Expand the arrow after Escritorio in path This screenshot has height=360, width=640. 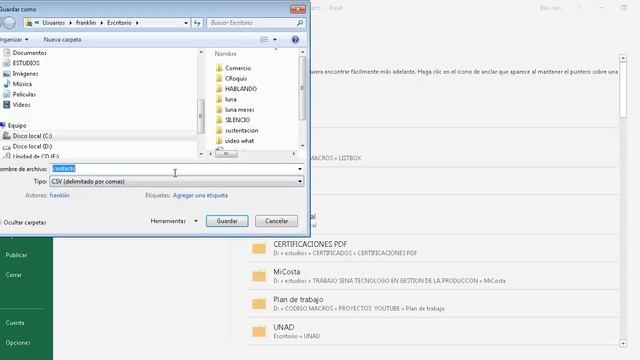point(137,23)
